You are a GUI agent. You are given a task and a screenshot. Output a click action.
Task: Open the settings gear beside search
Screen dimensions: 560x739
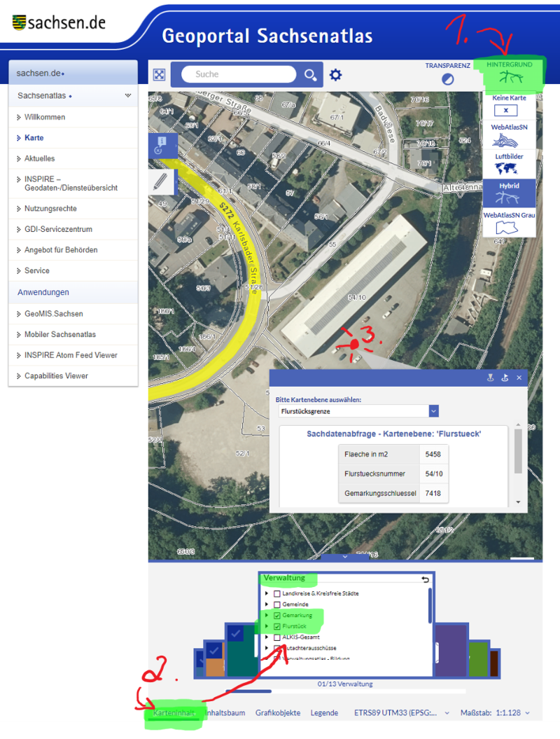[336, 75]
